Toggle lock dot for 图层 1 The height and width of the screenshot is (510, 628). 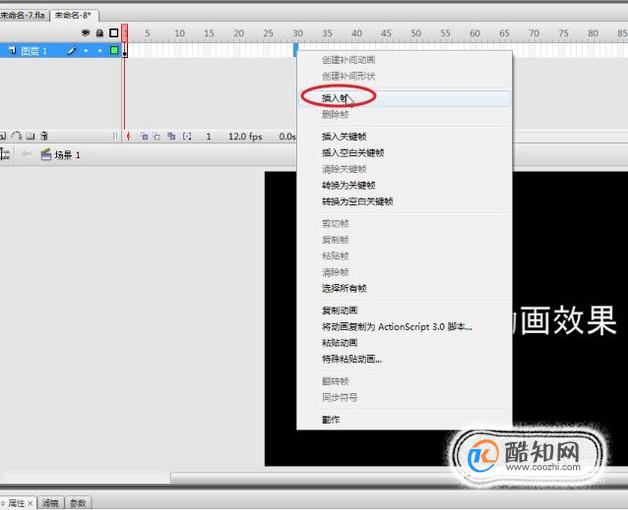[100, 51]
